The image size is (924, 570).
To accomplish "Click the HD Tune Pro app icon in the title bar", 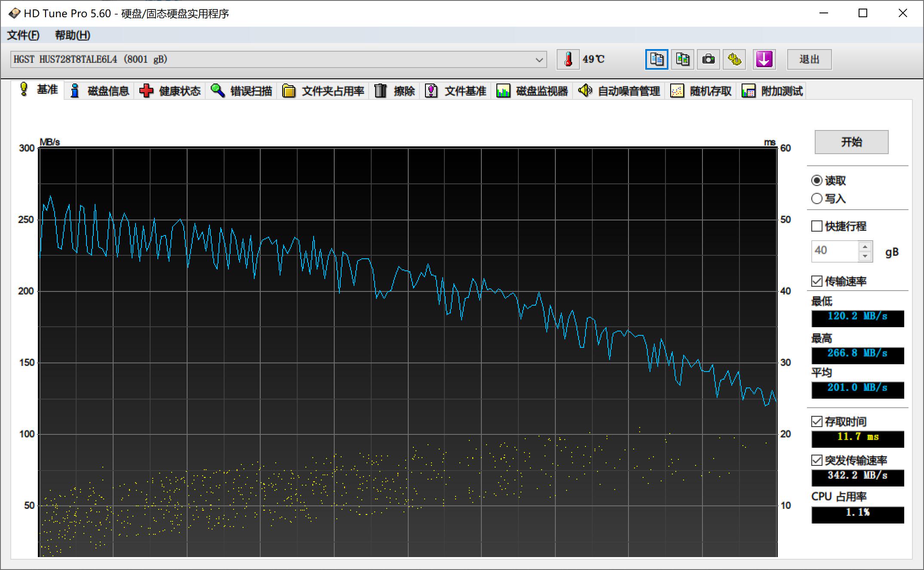I will (14, 13).
